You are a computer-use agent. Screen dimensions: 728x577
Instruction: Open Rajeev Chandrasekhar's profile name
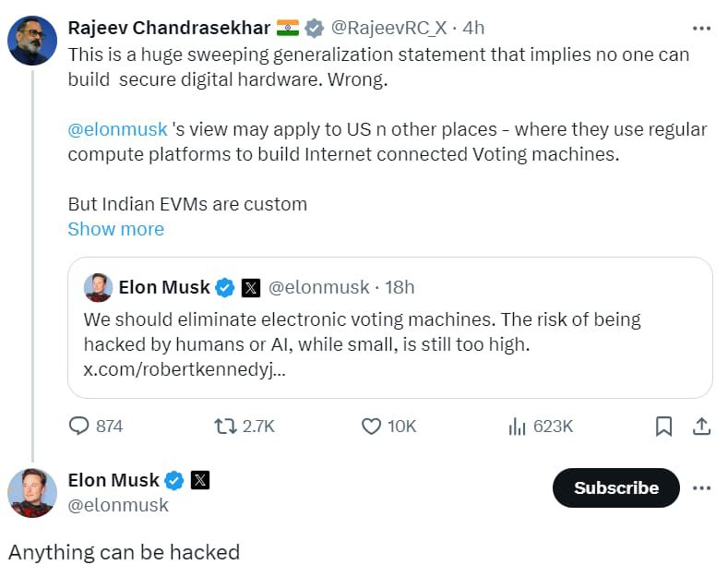[169, 28]
